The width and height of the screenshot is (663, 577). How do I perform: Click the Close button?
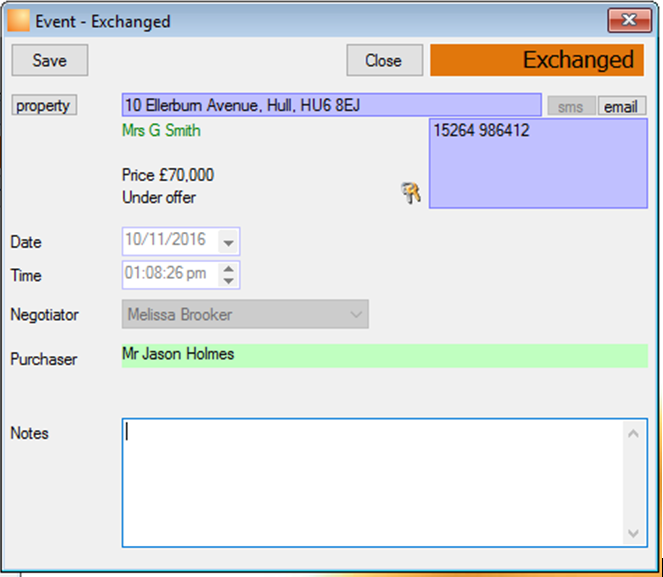(x=384, y=60)
